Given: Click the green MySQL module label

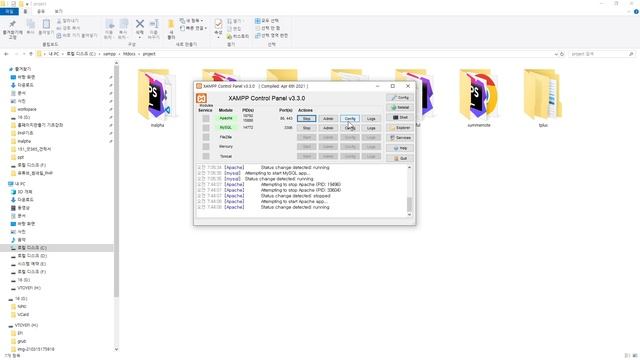Looking at the screenshot, I should [x=226, y=128].
